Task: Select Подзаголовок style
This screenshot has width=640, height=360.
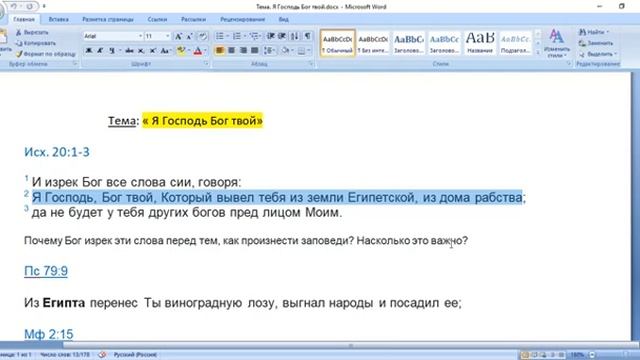Action: click(x=516, y=43)
